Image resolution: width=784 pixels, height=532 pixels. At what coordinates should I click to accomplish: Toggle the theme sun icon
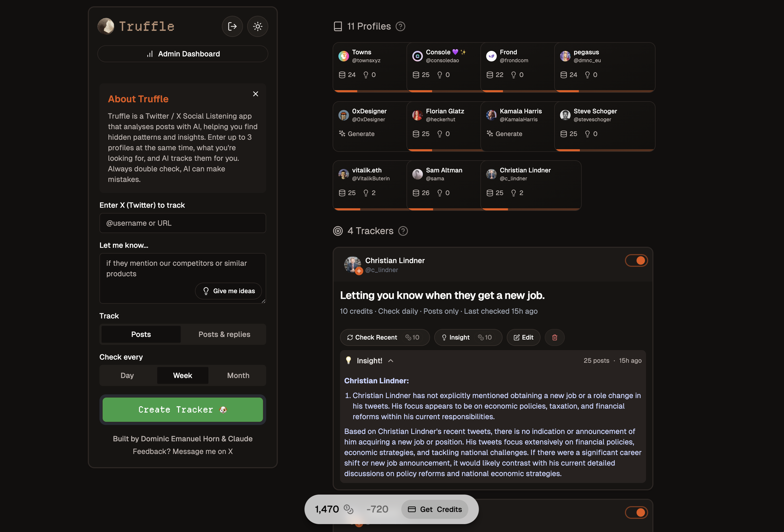257,26
